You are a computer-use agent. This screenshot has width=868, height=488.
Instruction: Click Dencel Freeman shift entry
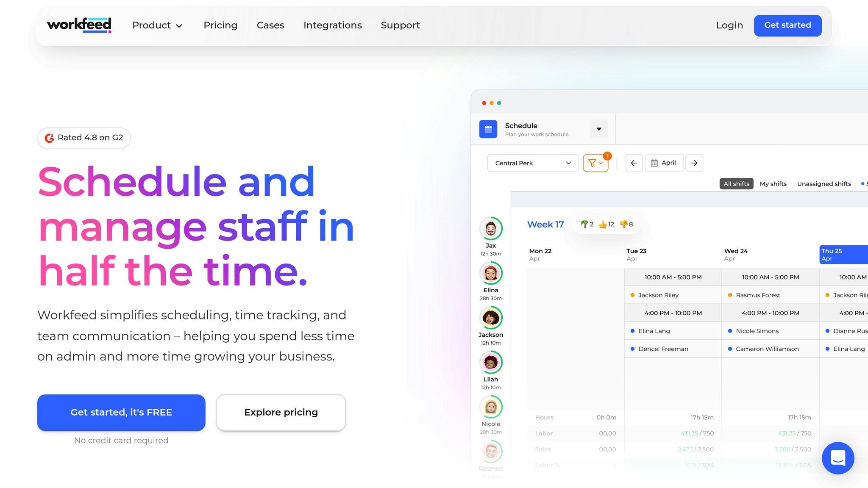[673, 349]
